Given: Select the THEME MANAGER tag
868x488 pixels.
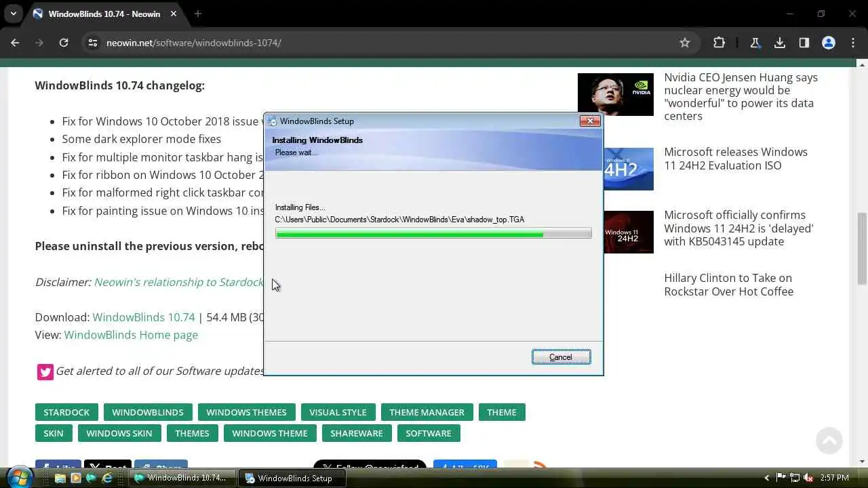Looking at the screenshot, I should 427,412.
